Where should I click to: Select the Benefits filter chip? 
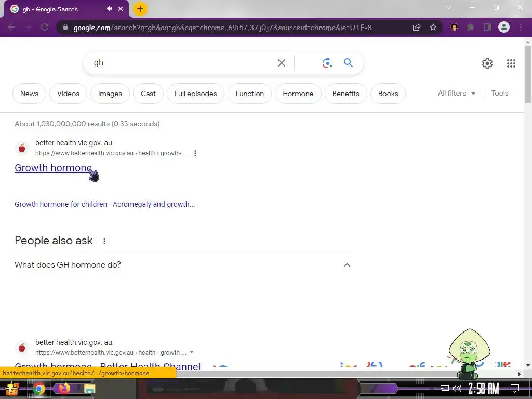tap(345, 94)
